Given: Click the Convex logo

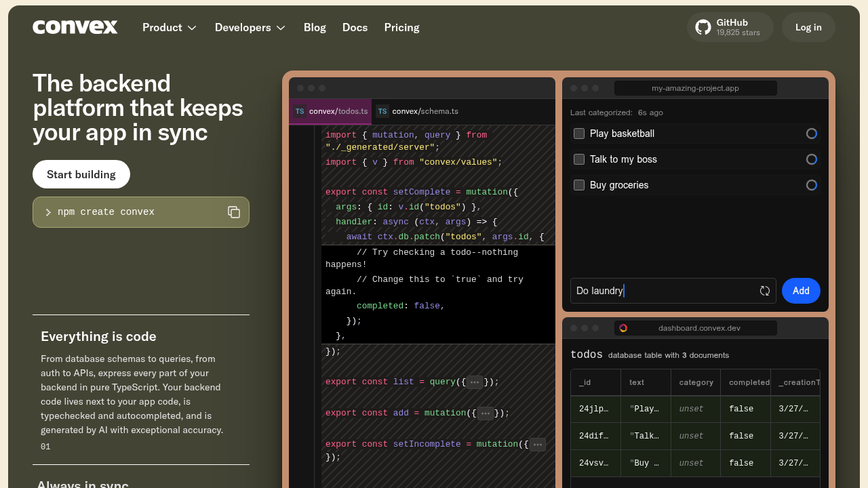Looking at the screenshot, I should [x=75, y=27].
